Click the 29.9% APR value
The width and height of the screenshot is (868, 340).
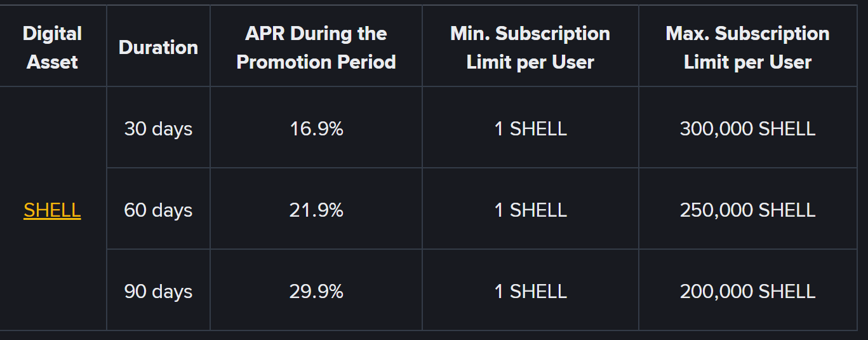pyautogui.click(x=316, y=292)
